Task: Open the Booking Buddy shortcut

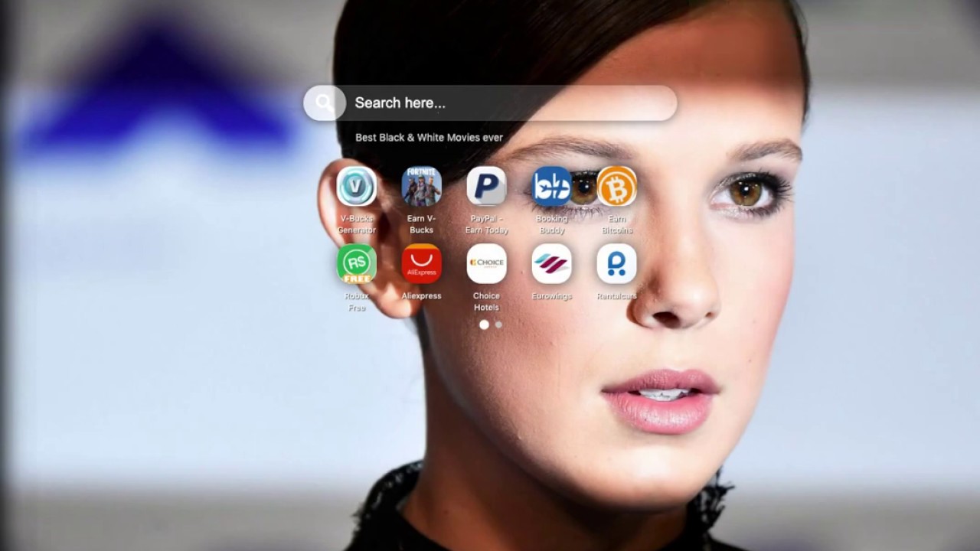Action: pos(551,185)
